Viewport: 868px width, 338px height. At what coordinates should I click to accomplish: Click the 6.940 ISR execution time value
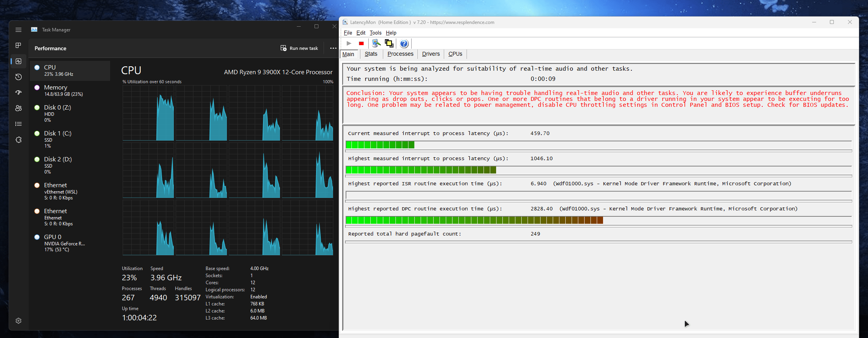[x=539, y=184]
